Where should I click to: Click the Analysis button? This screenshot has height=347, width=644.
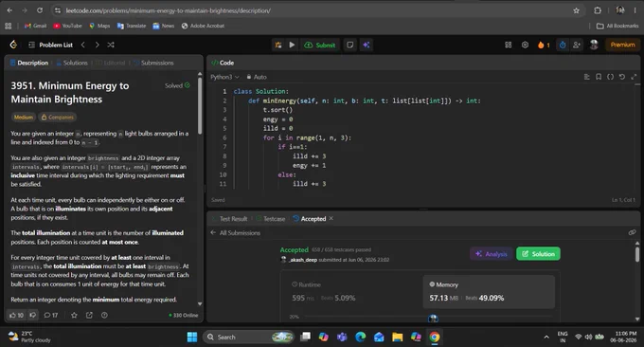[x=492, y=254]
